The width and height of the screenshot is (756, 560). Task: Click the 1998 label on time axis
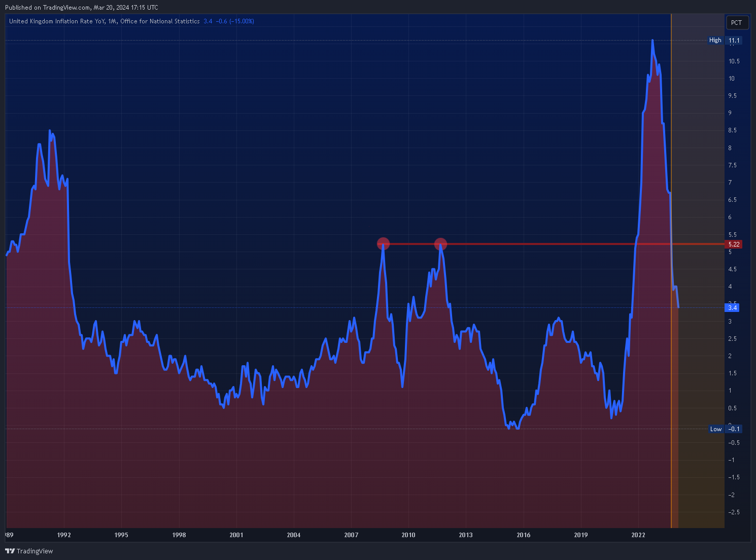(x=179, y=535)
